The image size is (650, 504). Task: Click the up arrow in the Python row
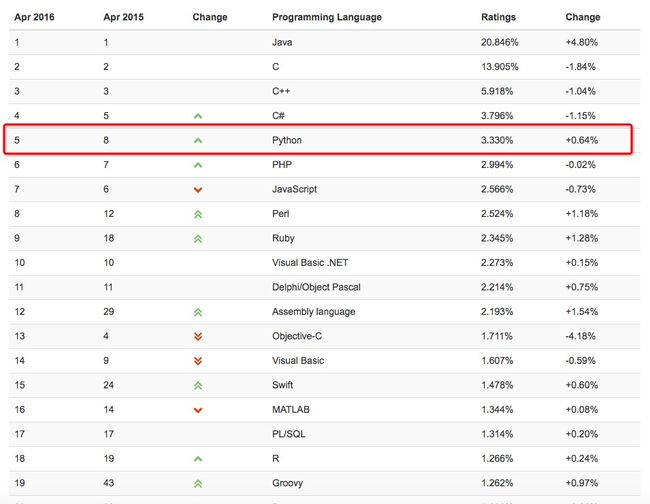click(198, 141)
